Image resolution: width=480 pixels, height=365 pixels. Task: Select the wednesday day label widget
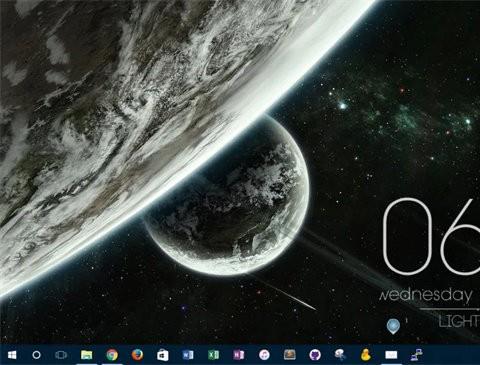click(x=426, y=295)
